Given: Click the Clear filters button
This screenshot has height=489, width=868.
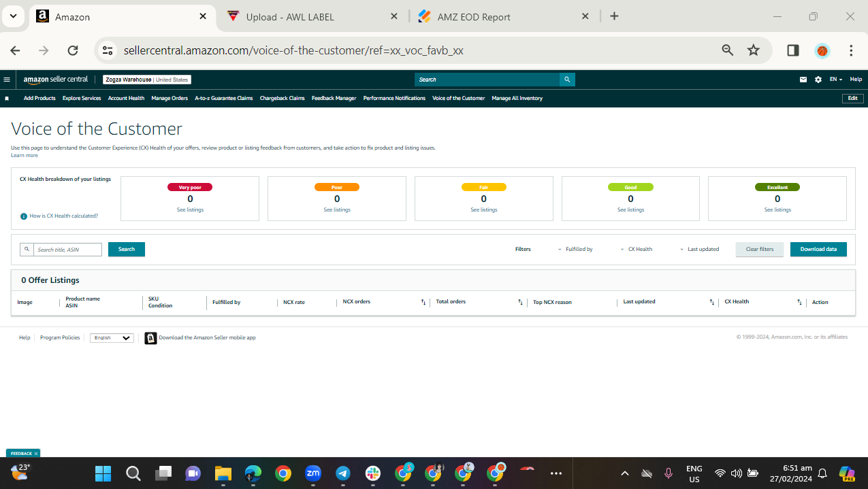Looking at the screenshot, I should click(x=760, y=250).
